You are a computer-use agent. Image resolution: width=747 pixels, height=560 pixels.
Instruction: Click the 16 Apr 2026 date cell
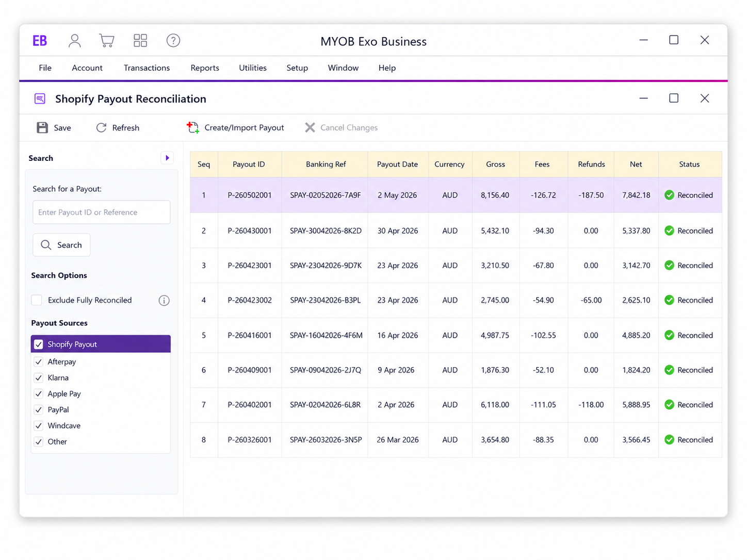pos(398,336)
